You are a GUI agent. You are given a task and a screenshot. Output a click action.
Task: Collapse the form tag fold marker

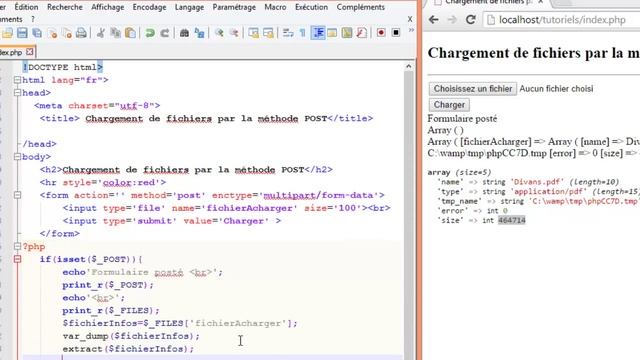click(17, 195)
